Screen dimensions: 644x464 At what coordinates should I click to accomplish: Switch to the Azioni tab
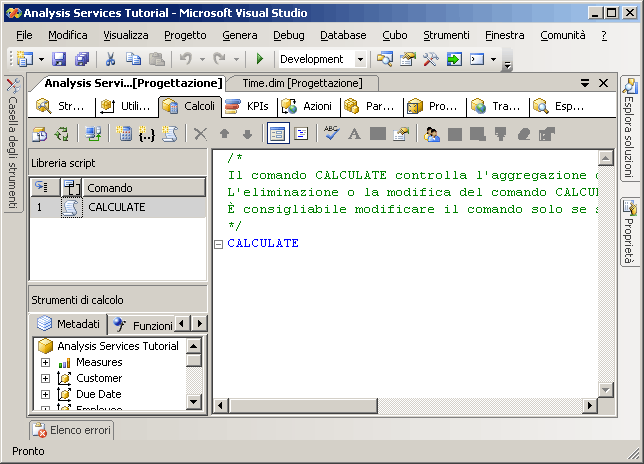click(x=309, y=106)
